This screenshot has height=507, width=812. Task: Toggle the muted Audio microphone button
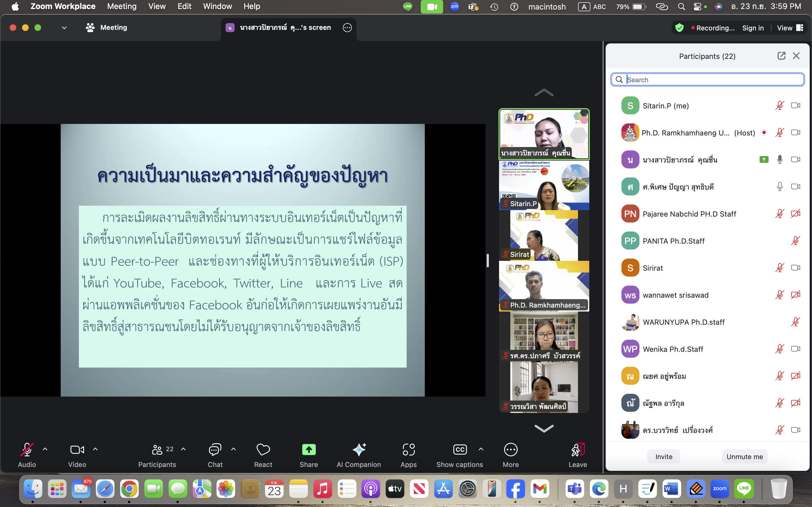point(27,450)
